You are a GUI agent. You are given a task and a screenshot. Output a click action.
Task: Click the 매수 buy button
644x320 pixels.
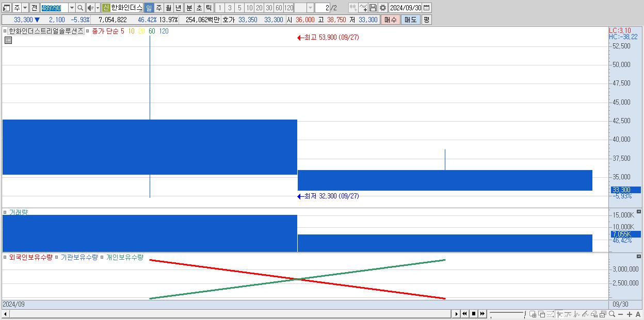[x=391, y=20]
